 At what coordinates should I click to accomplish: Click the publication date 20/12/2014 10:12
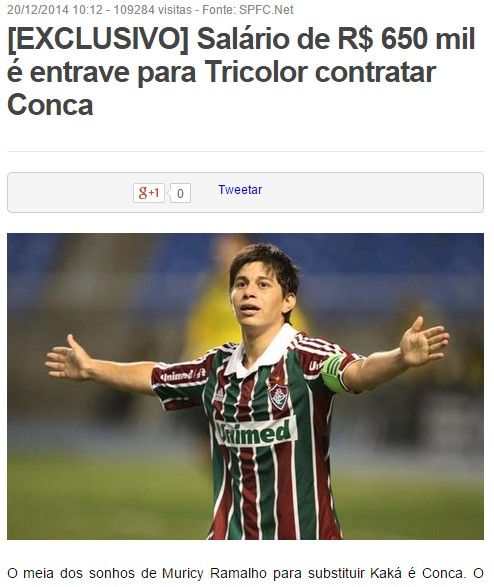pos(55,9)
